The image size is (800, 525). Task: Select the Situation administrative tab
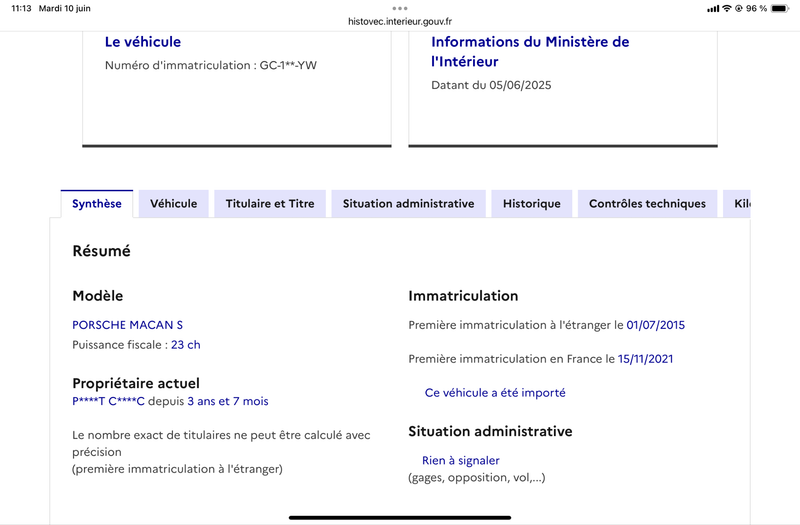coord(408,204)
